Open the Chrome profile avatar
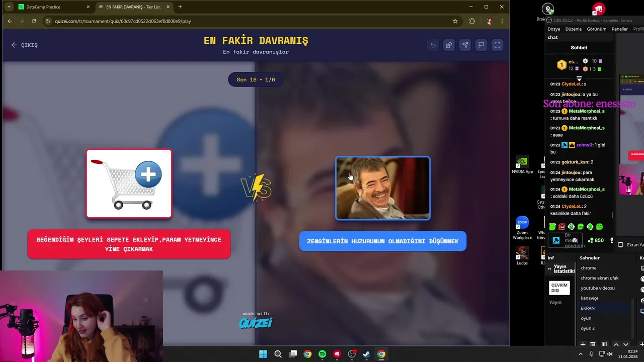 (490, 21)
